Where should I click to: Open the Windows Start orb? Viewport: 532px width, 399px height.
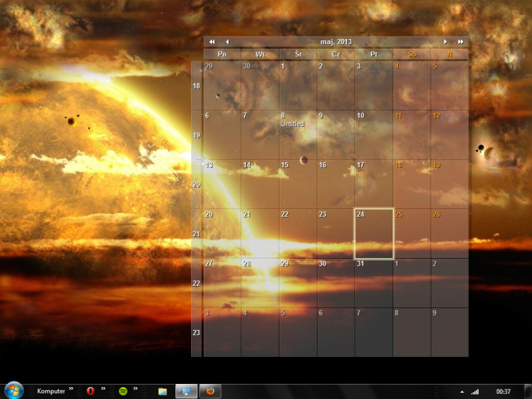pyautogui.click(x=14, y=391)
